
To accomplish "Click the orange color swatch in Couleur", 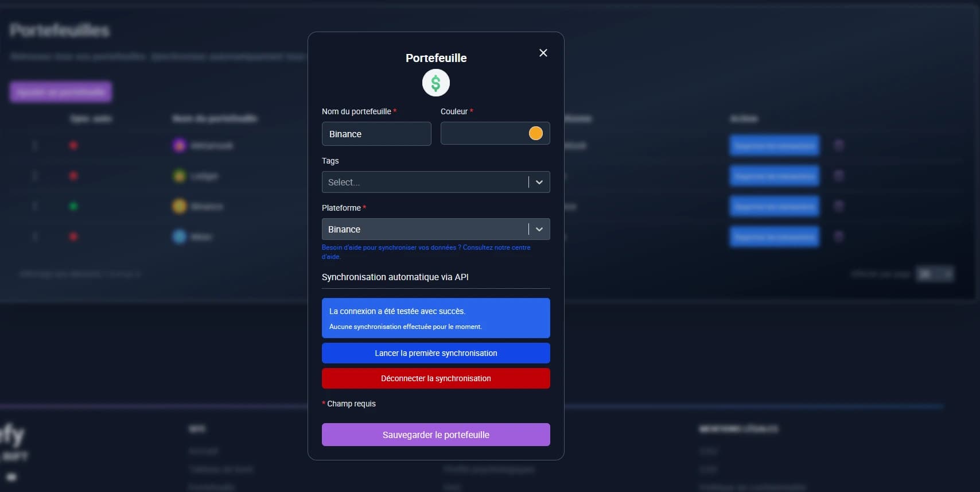I will (x=535, y=133).
